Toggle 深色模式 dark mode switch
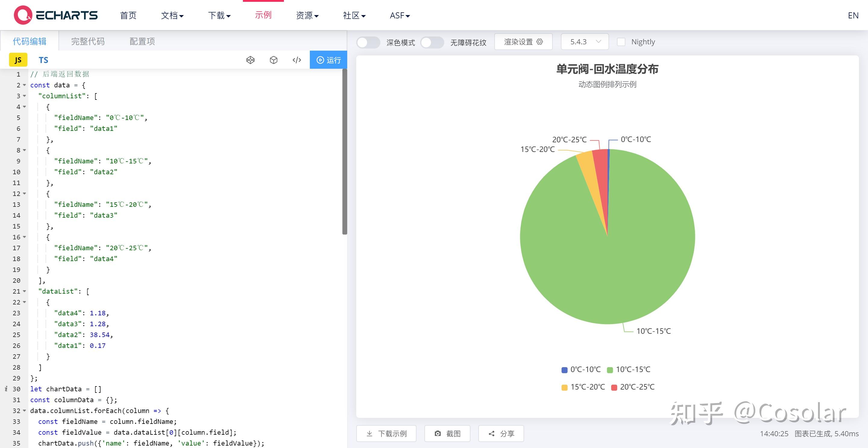Viewport: 868px width, 448px height. coord(368,43)
